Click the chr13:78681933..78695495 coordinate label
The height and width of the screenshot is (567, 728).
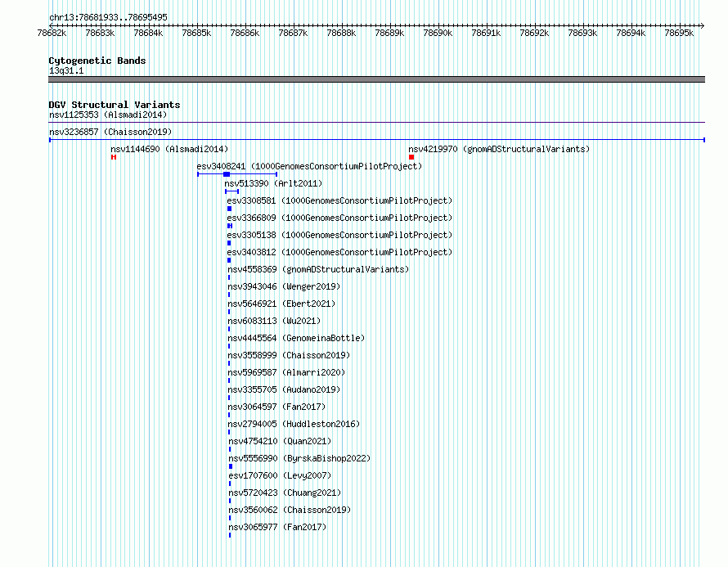pos(108,18)
